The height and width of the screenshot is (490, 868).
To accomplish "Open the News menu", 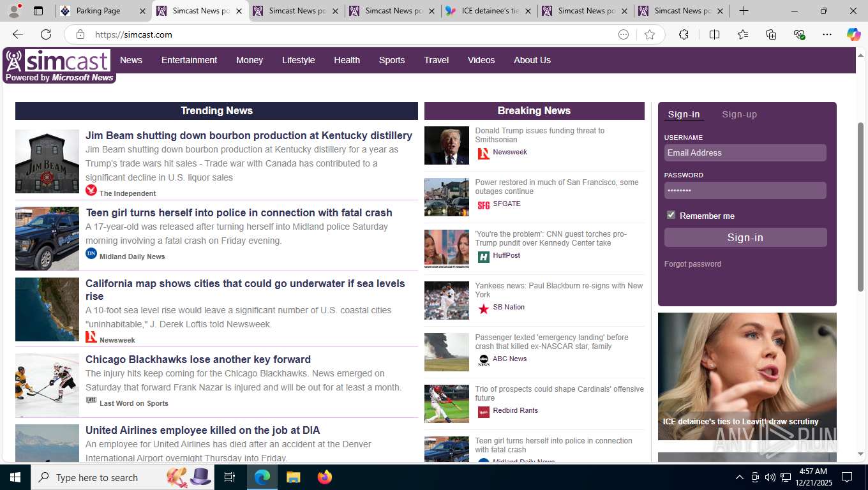I will 131,60.
